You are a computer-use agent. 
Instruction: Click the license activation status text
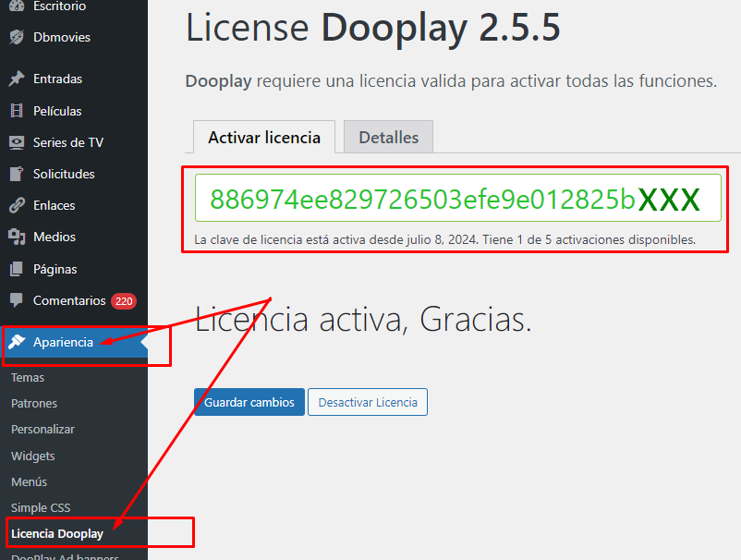point(444,239)
